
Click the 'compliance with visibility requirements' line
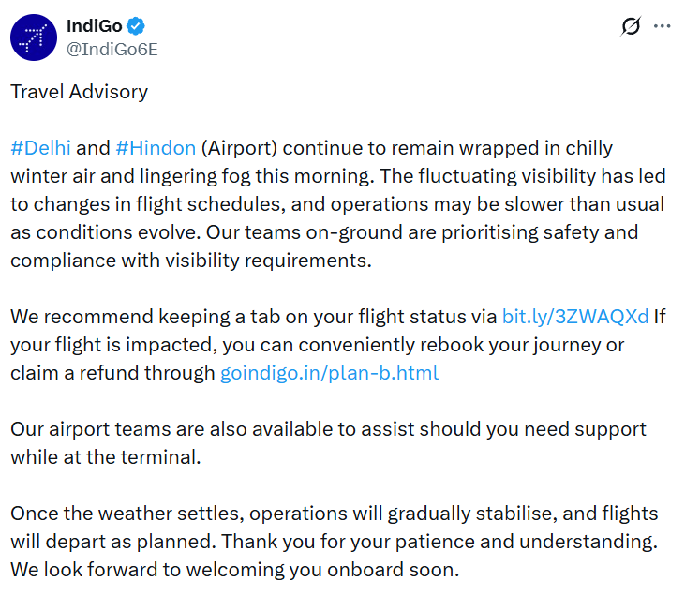pyautogui.click(x=191, y=261)
